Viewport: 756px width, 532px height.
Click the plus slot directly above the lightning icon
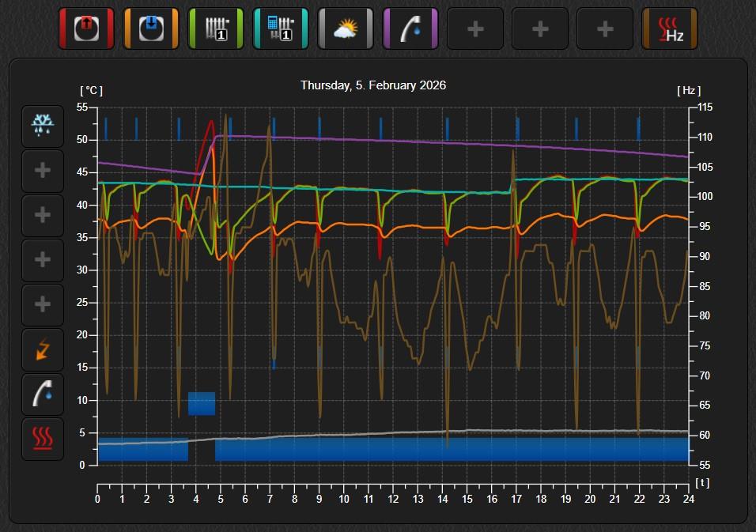point(42,304)
